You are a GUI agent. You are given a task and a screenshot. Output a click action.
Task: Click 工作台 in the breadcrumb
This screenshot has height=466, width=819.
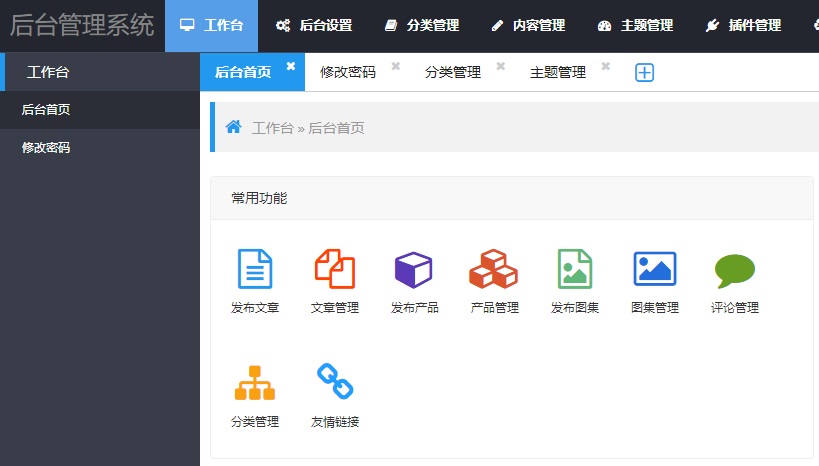tap(273, 128)
